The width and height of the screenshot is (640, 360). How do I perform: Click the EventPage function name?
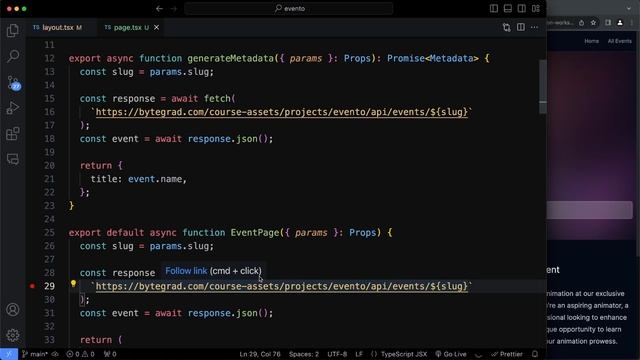(255, 233)
